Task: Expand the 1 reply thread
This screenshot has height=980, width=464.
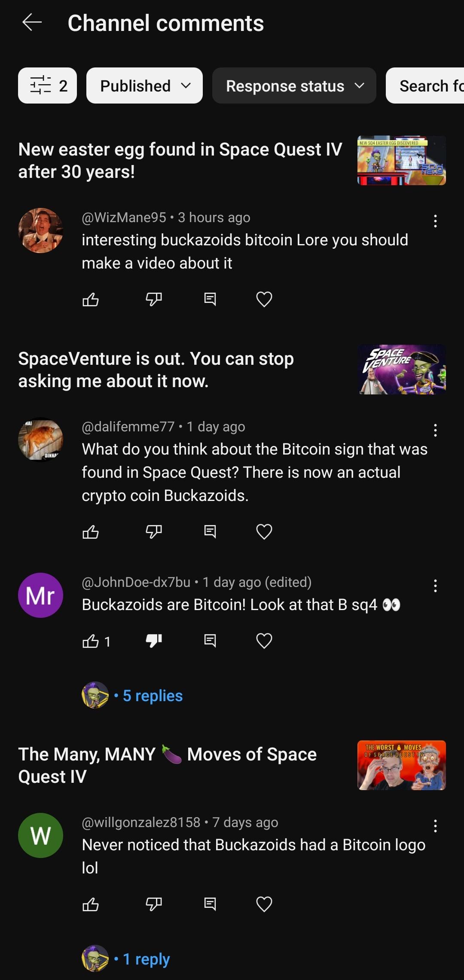Action: tap(146, 959)
